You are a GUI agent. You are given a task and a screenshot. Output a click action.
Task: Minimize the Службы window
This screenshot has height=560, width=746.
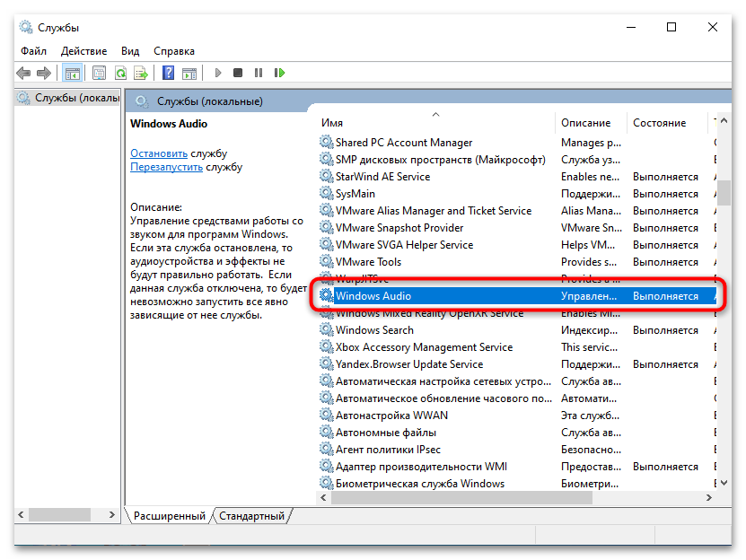pyautogui.click(x=631, y=27)
